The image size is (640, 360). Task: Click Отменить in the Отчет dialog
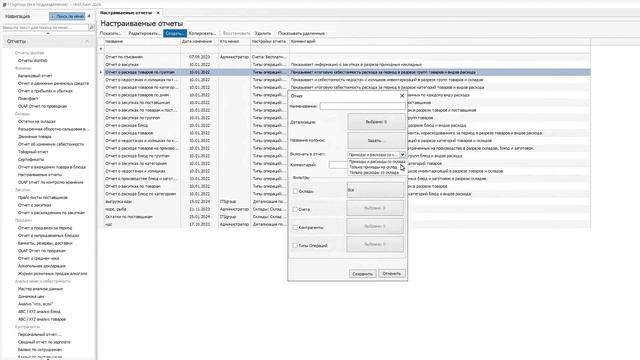tap(392, 273)
